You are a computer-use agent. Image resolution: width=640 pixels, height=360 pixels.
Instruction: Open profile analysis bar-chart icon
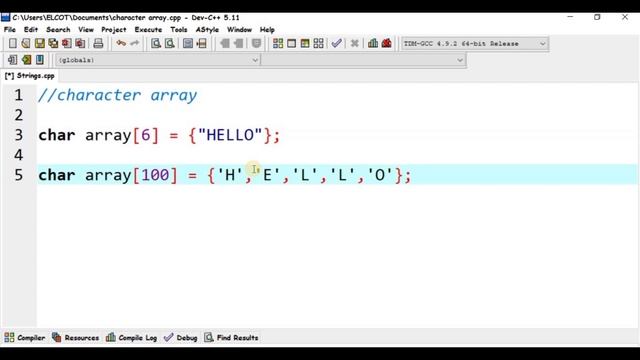coord(373,43)
